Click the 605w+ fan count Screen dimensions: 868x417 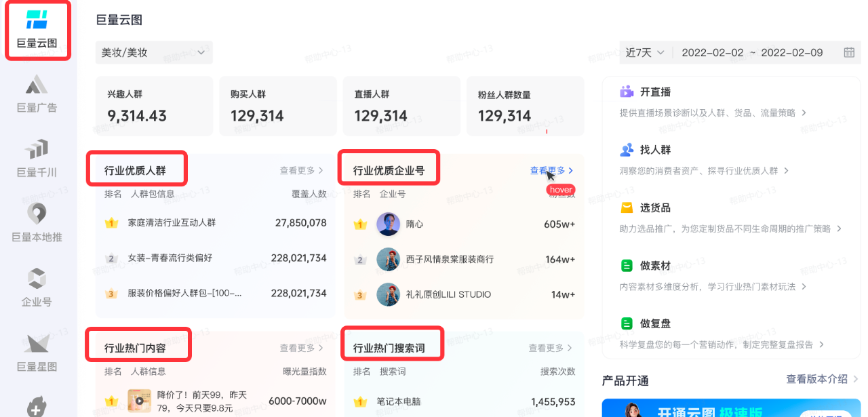coord(559,224)
